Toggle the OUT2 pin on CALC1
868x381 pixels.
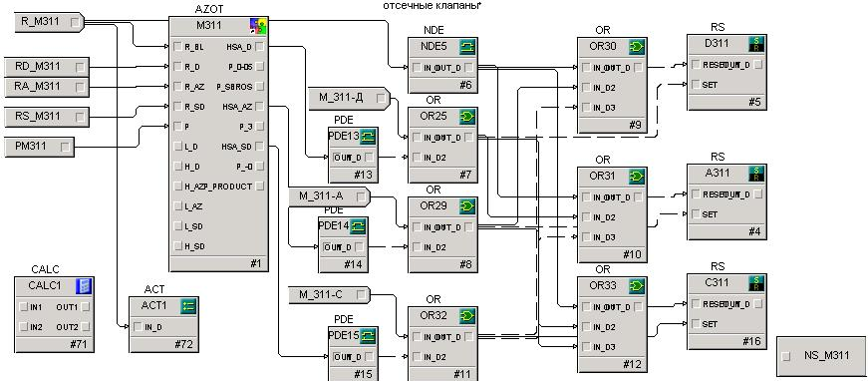pyautogui.click(x=85, y=327)
